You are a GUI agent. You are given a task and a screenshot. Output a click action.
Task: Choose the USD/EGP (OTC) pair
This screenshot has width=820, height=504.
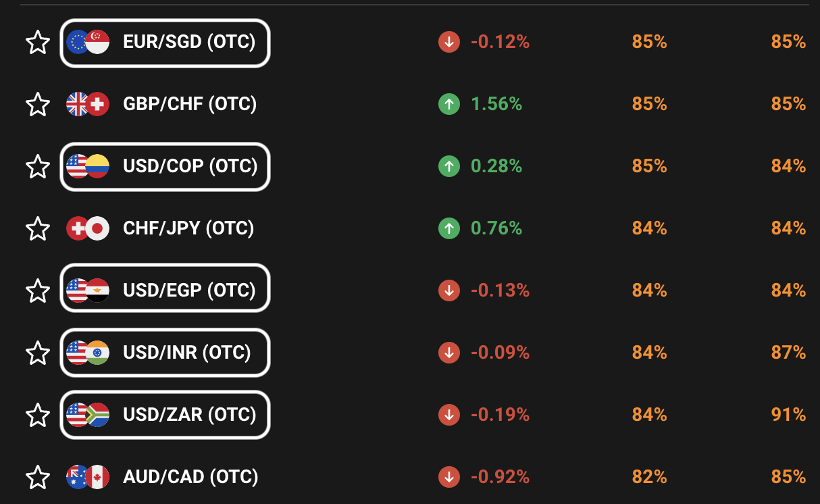tap(165, 291)
